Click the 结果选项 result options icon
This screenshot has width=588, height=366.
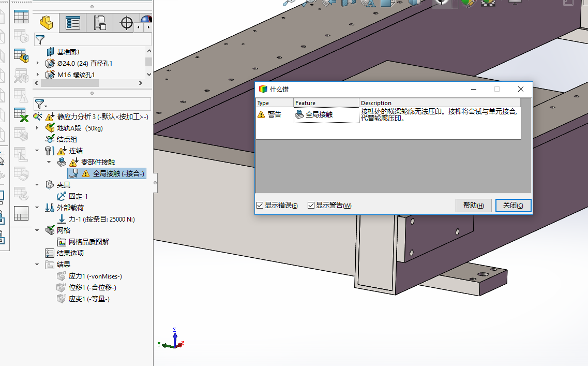tap(50, 253)
